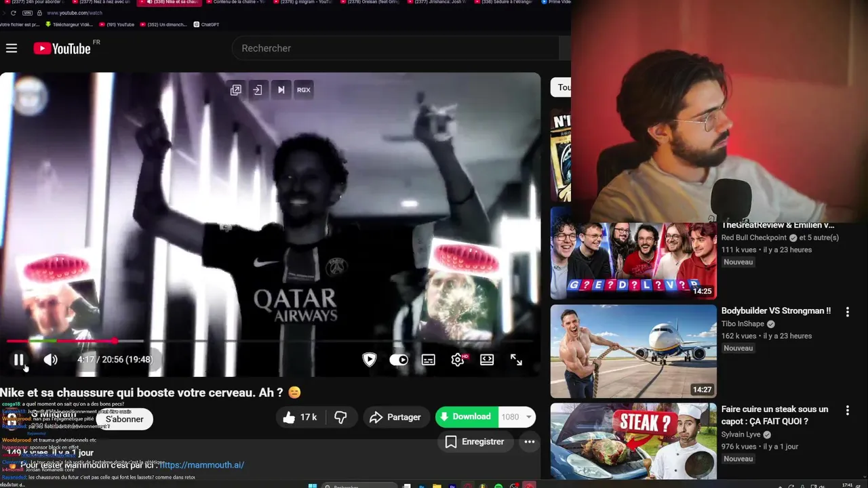Switch to the Prime Video browser tab
The image size is (868, 488).
coord(556,3)
